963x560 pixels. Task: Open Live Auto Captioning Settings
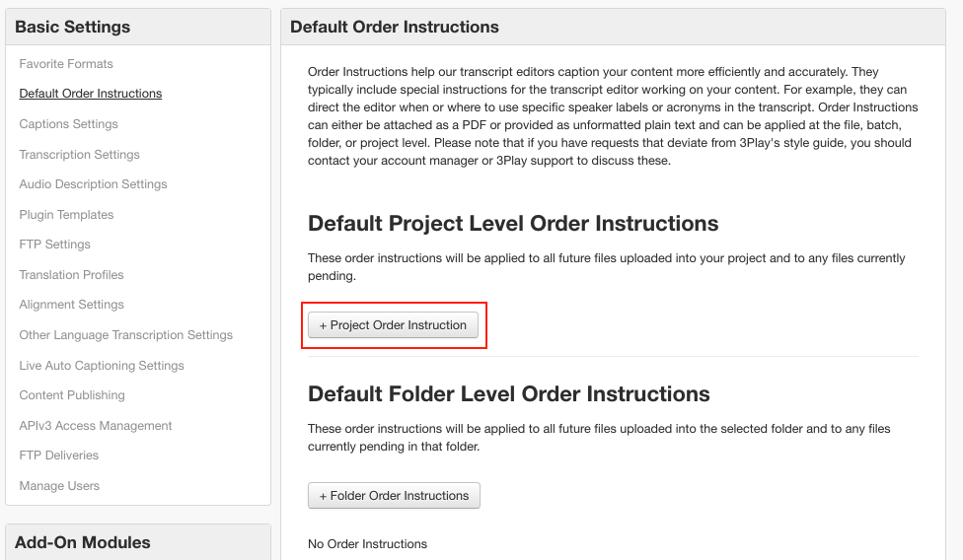tap(102, 366)
